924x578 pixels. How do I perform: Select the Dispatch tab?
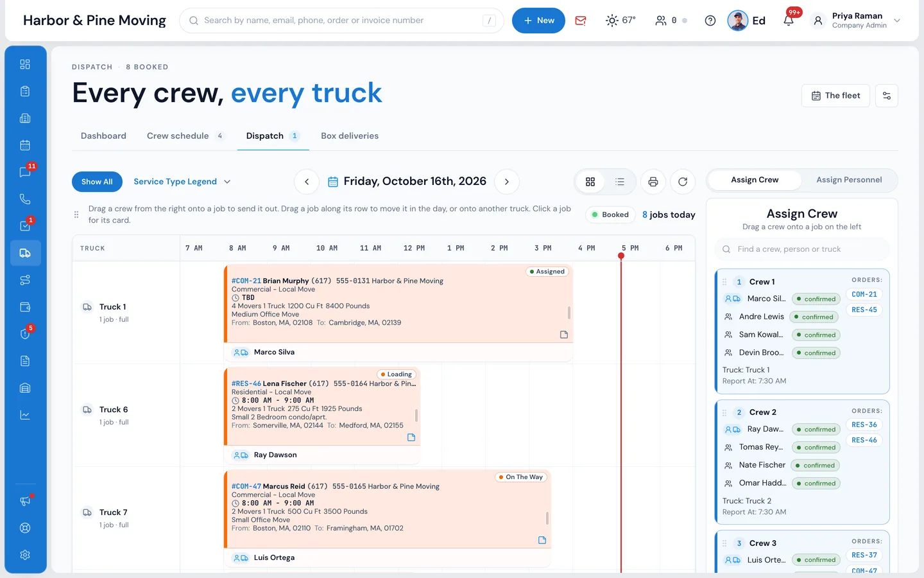click(273, 136)
